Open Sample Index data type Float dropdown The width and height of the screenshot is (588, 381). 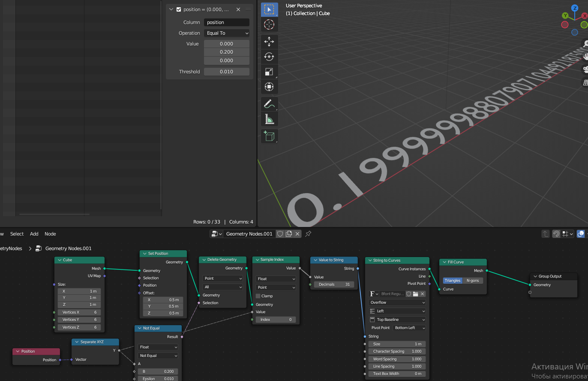pyautogui.click(x=276, y=279)
